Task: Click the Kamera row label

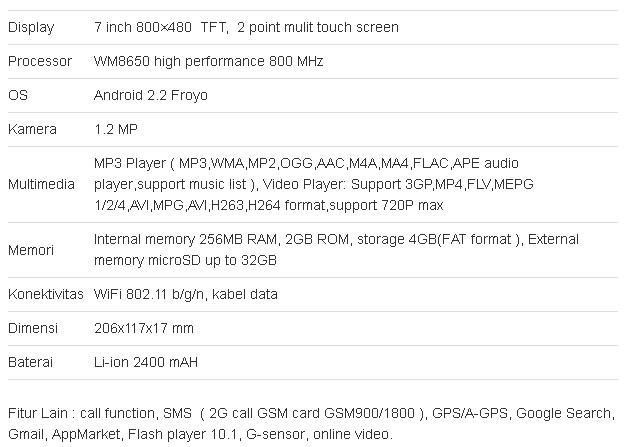Action: (32, 129)
